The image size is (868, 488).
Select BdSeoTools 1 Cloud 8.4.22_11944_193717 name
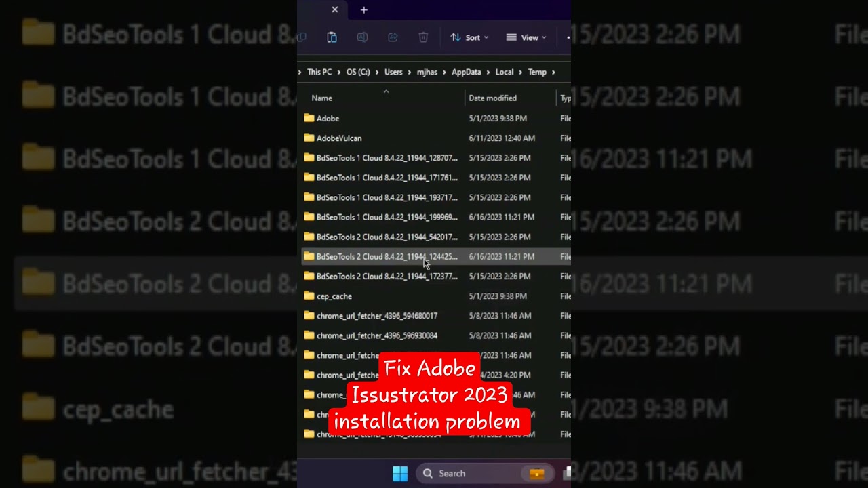(x=387, y=197)
